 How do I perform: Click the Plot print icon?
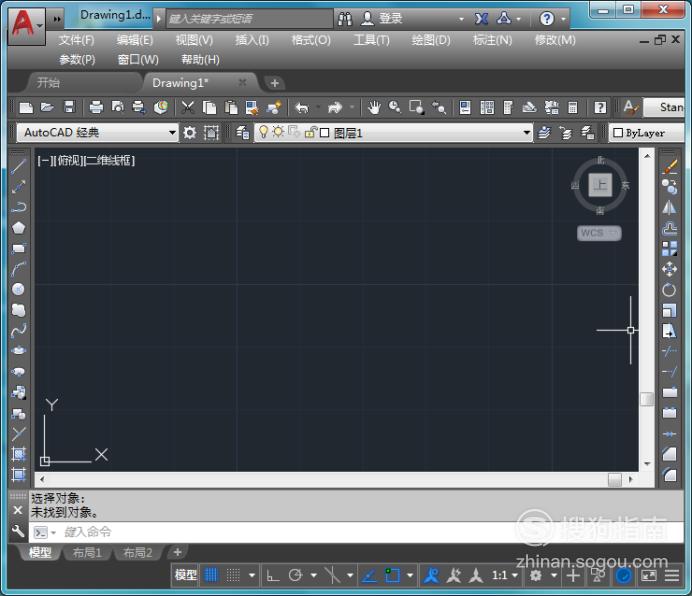pos(96,107)
